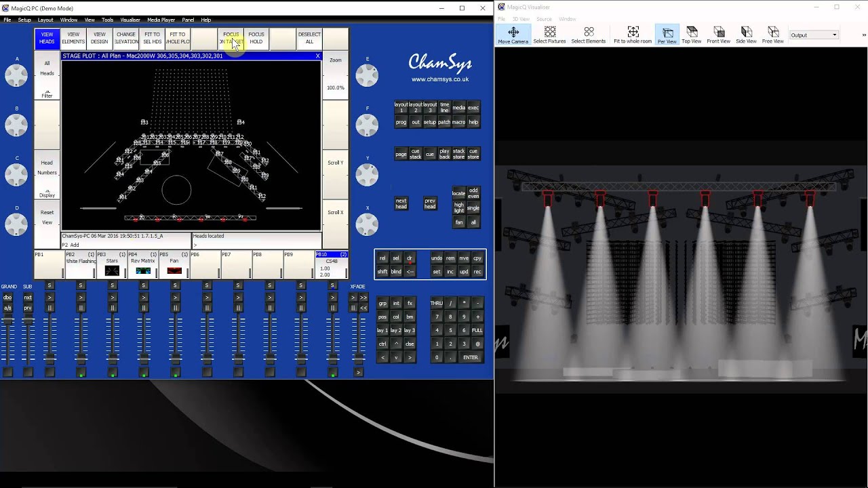This screenshot has height=488, width=868.
Task: Select the PB4 Rev Matrix playback
Action: coord(143,264)
